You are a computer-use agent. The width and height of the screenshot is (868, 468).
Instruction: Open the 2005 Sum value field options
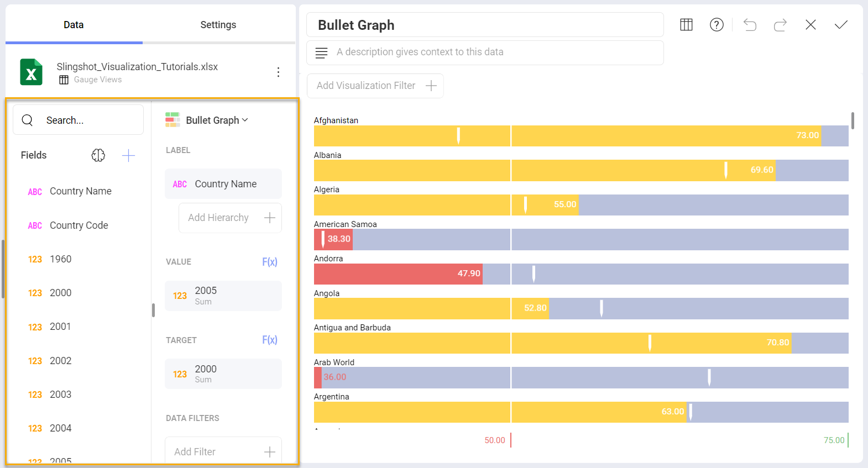223,296
